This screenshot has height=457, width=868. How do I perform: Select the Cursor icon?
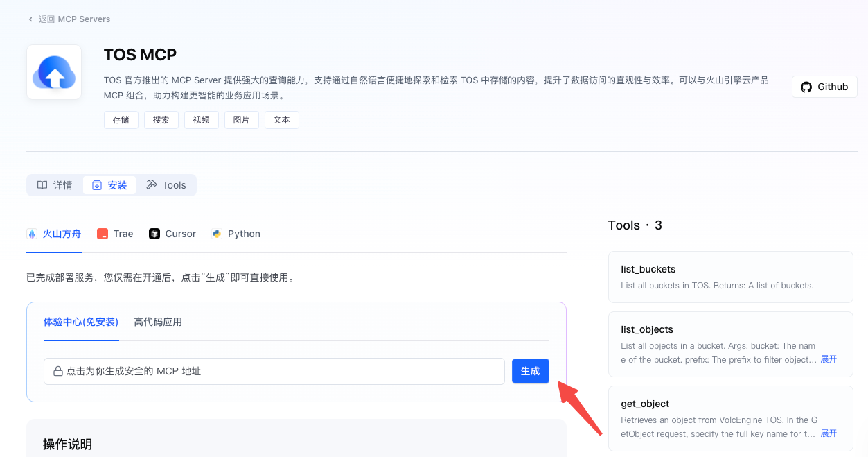click(154, 234)
